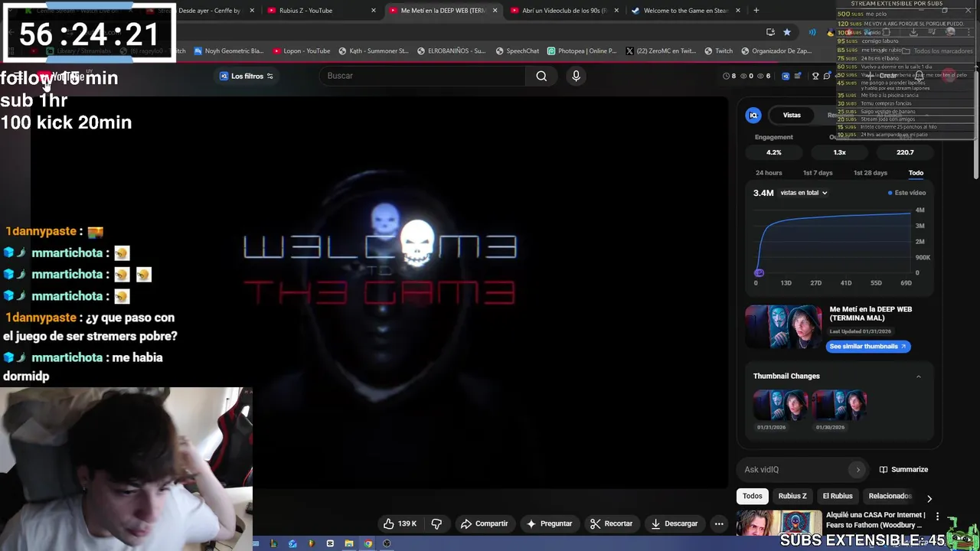This screenshot has height=551, width=980.
Task: Summarize the video with vidIQ
Action: click(903, 470)
